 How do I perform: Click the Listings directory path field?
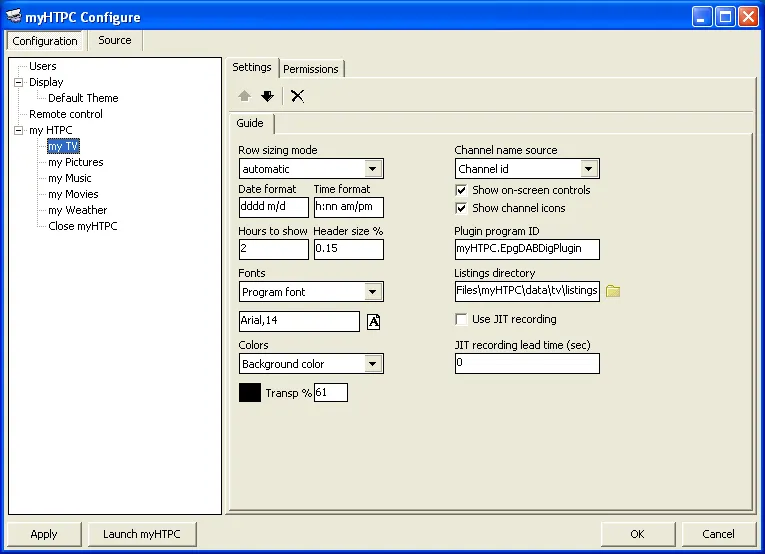527,291
